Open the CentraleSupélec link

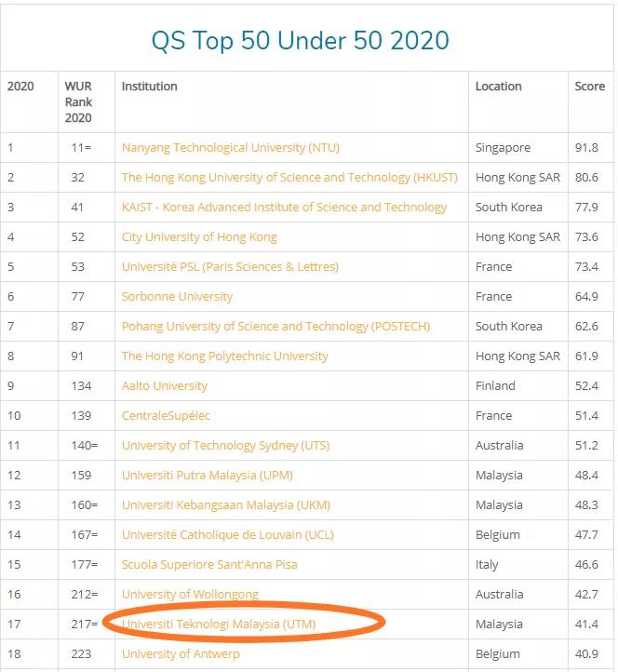pyautogui.click(x=166, y=416)
